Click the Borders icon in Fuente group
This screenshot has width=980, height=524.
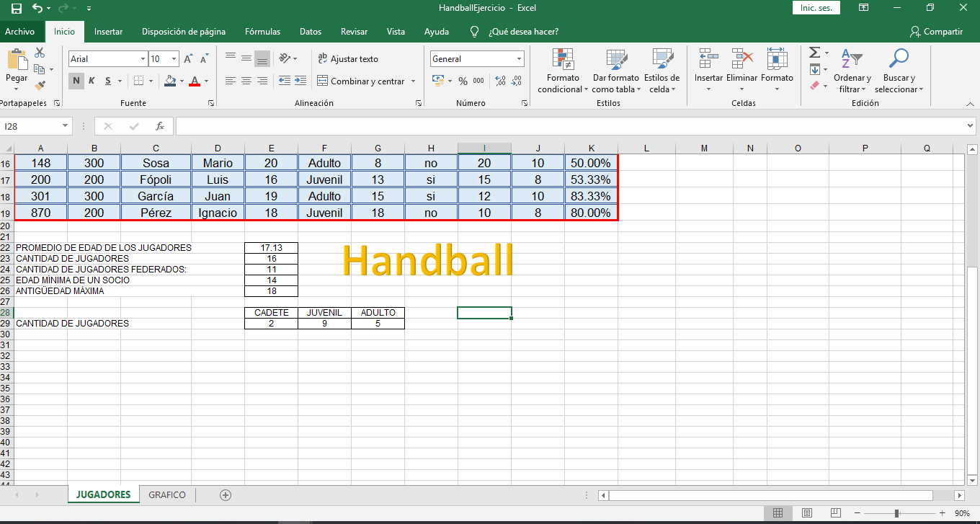(139, 81)
